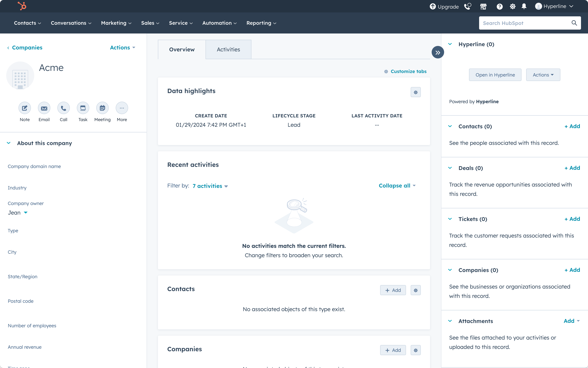Collapse the Contacts (0) sidebar section

pyautogui.click(x=450, y=126)
